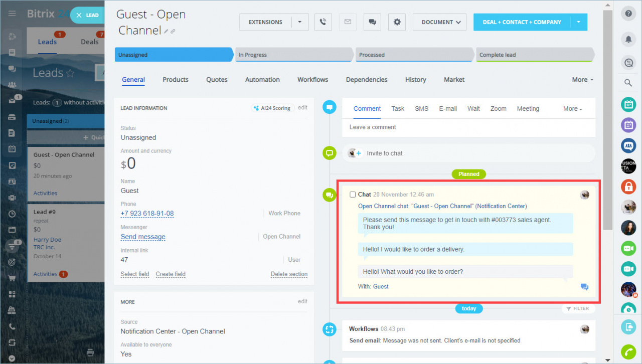
Task: Click the Select field link
Action: coord(135,274)
